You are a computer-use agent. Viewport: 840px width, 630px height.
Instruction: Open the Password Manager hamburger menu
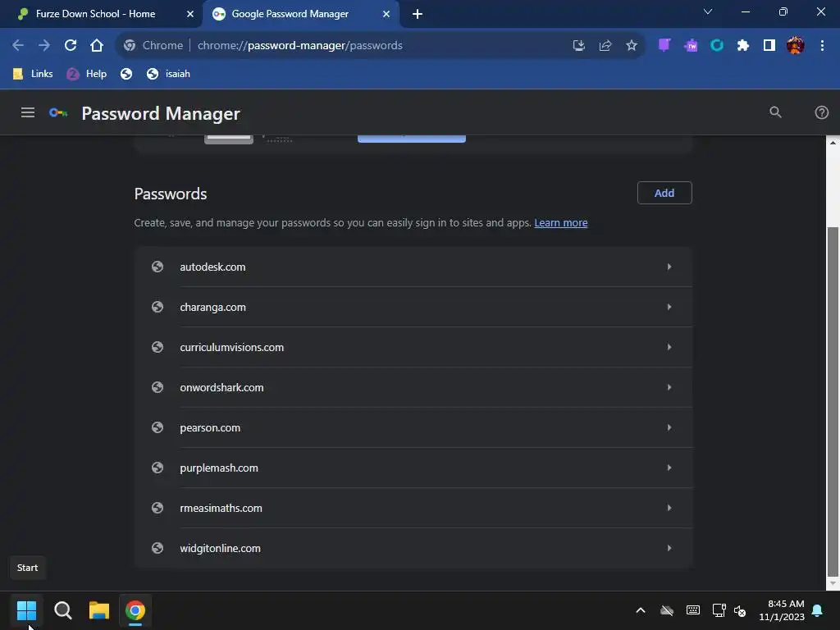tap(28, 112)
